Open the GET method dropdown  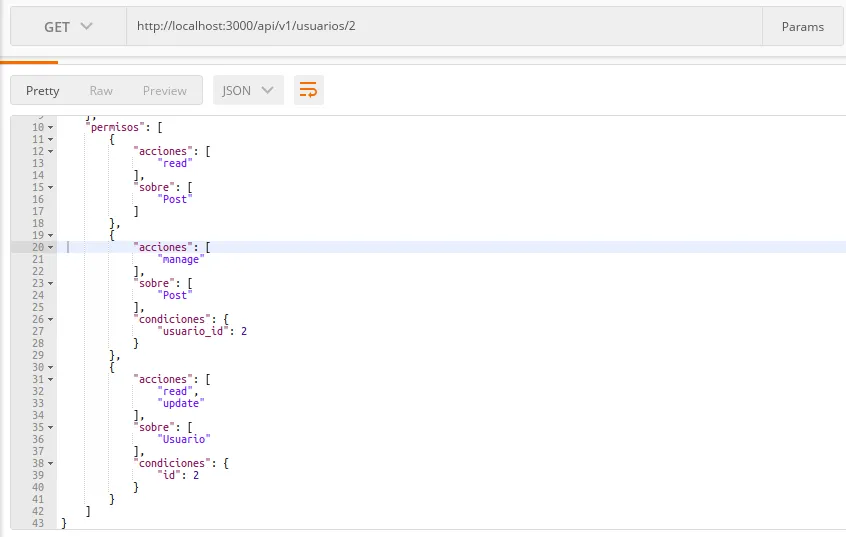(68, 27)
